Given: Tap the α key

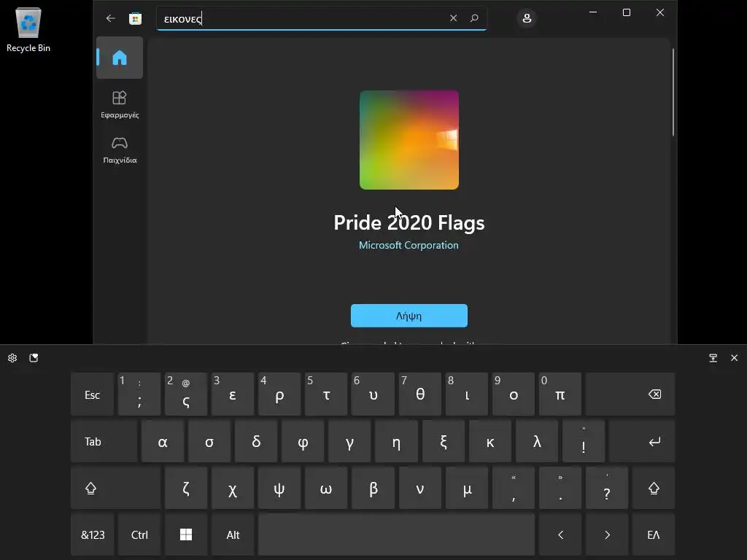Looking at the screenshot, I should 163,441.
